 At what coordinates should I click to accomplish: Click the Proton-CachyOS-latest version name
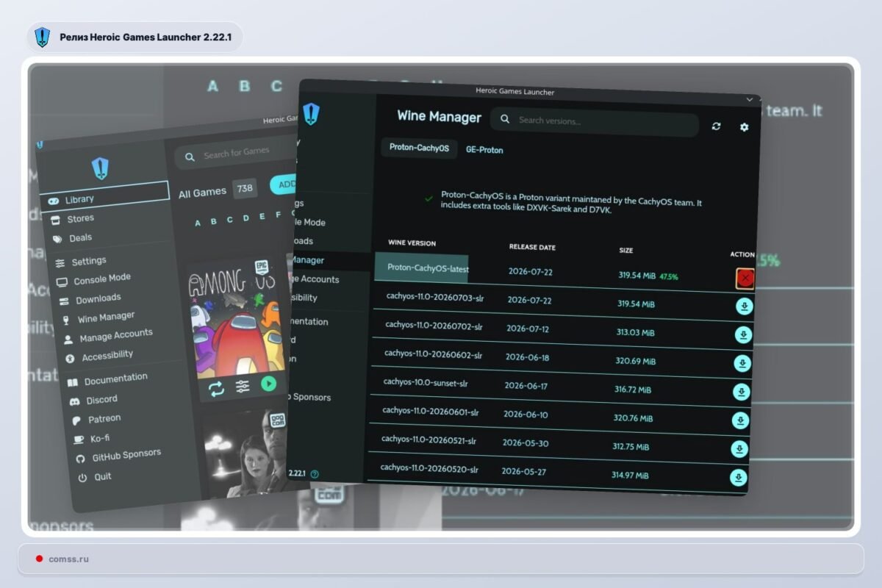click(429, 268)
